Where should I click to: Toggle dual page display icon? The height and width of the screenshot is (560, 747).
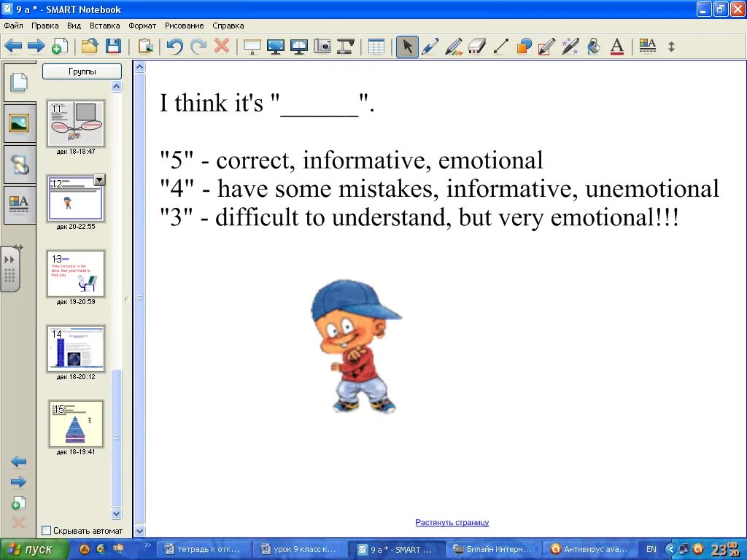click(298, 46)
